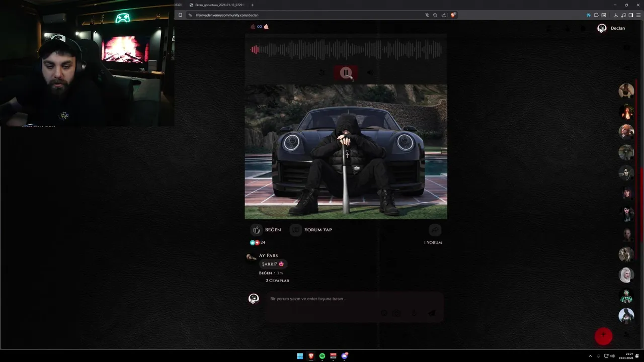The width and height of the screenshot is (644, 362).
Task: Open the '1 yorum' comments link
Action: pos(433,242)
